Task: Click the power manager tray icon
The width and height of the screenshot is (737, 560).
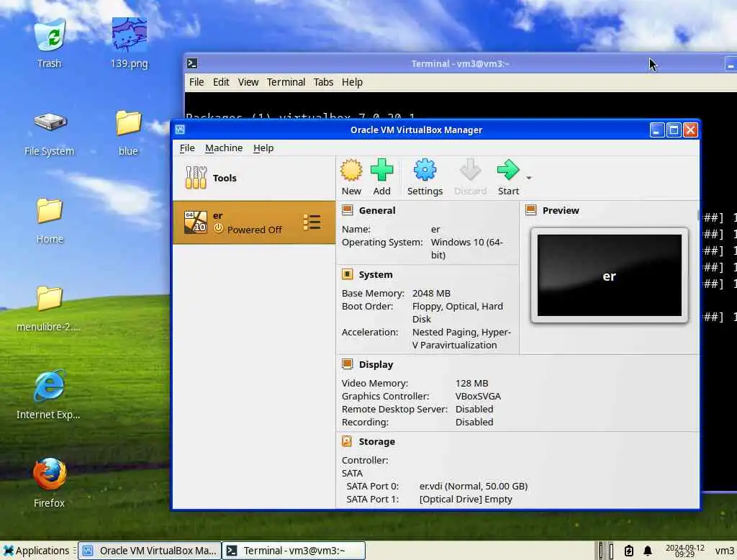Action: pyautogui.click(x=628, y=551)
